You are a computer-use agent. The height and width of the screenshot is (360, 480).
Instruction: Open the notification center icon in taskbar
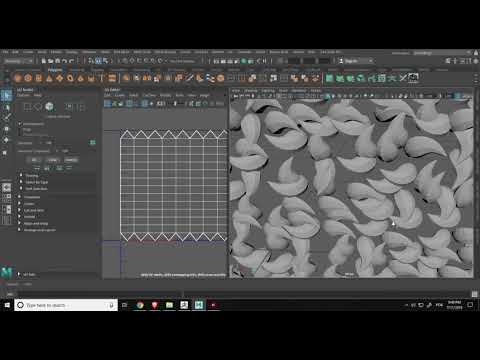point(470,305)
